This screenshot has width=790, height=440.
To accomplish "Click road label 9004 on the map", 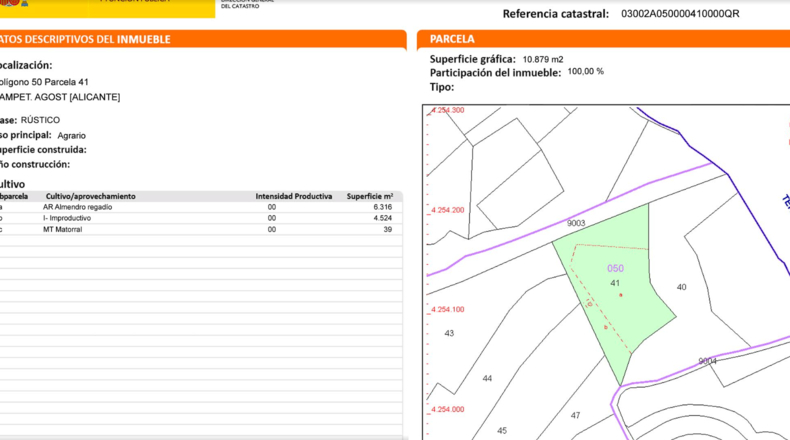I will pos(707,361).
